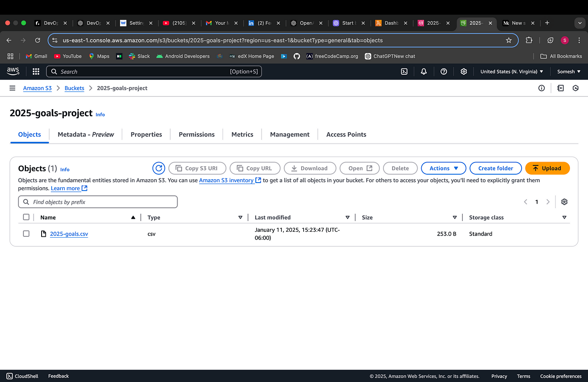Open Chrome extensions puzzle icon
Viewport: 588px width, 382px height.
529,40
